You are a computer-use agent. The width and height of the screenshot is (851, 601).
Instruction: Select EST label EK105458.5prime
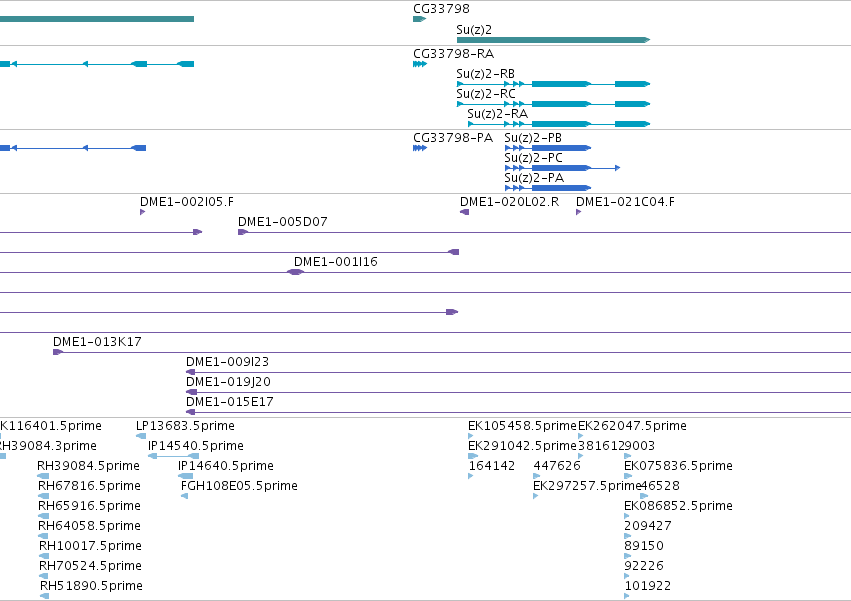click(522, 426)
